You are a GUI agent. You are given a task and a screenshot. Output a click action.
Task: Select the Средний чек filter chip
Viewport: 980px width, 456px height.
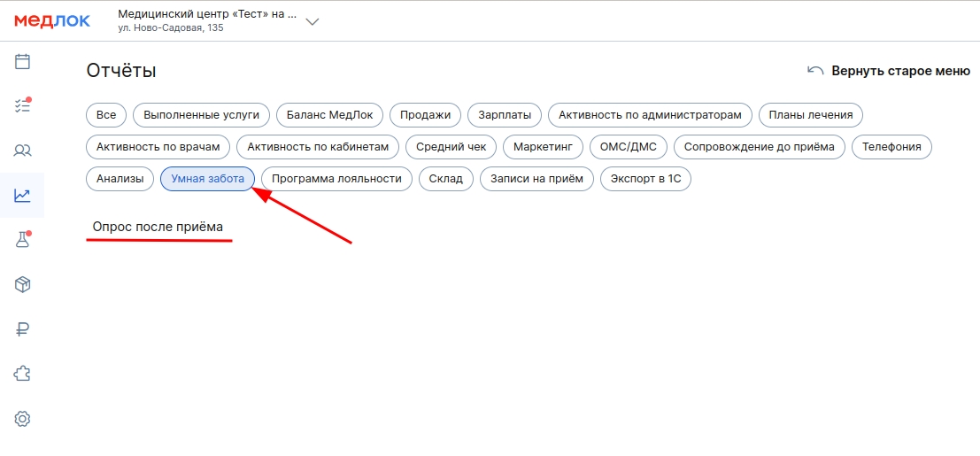coord(451,147)
